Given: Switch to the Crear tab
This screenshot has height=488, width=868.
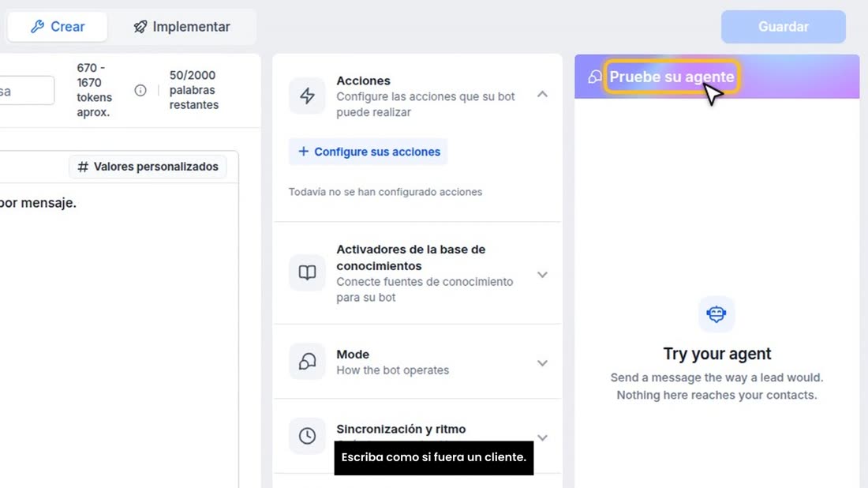Looking at the screenshot, I should (x=58, y=27).
